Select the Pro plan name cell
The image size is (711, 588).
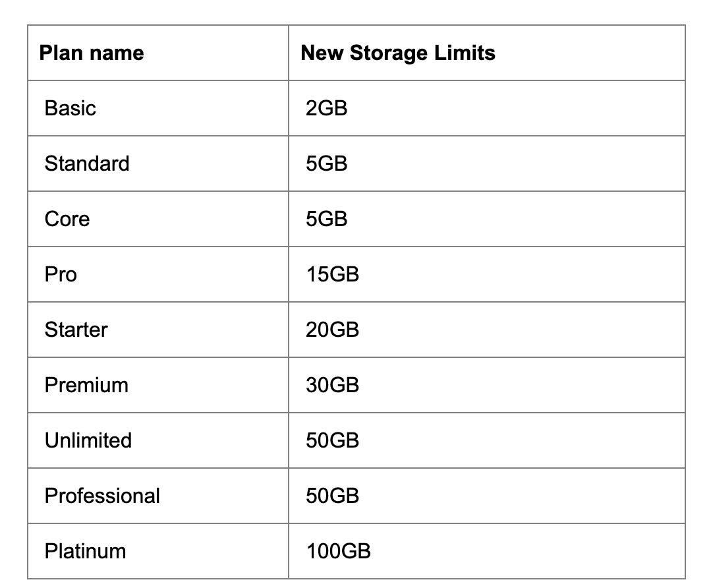pyautogui.click(x=61, y=274)
